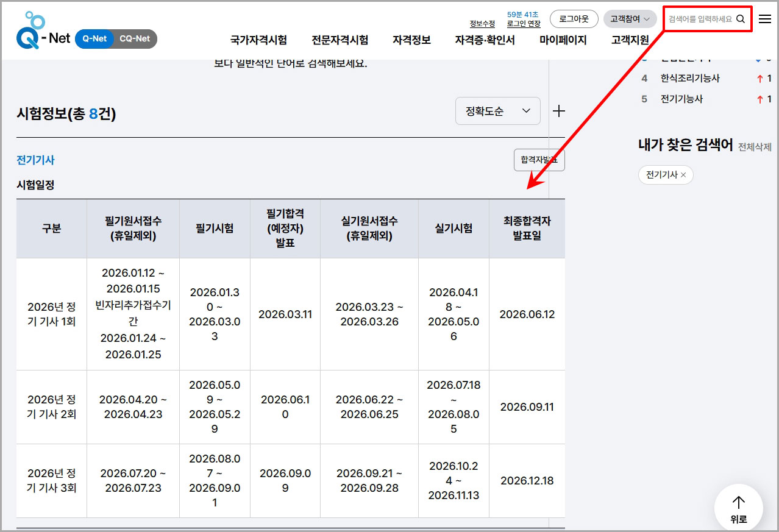Image resolution: width=779 pixels, height=532 pixels.
Task: Click the plus icon beside the sort dropdown
Action: 558,111
